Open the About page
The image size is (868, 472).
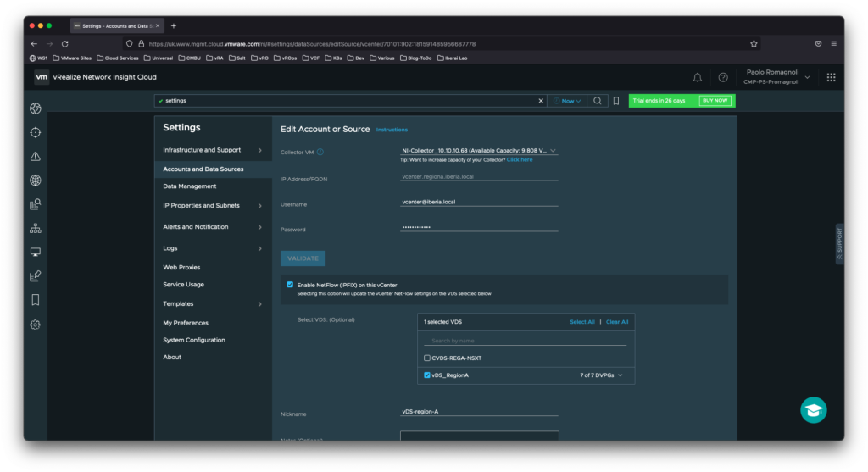171,358
